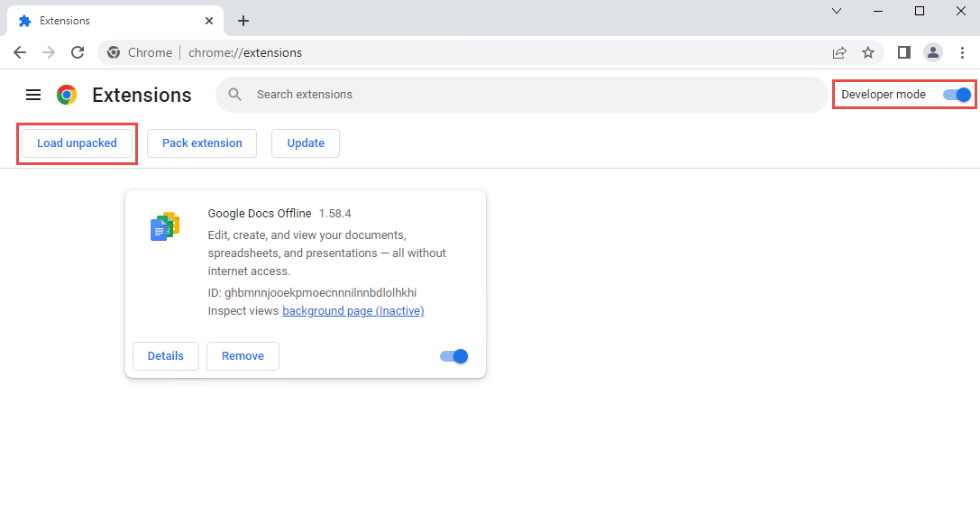Disable the Google Docs Offline extension toggle
The width and height of the screenshot is (980, 515).
pyautogui.click(x=454, y=356)
